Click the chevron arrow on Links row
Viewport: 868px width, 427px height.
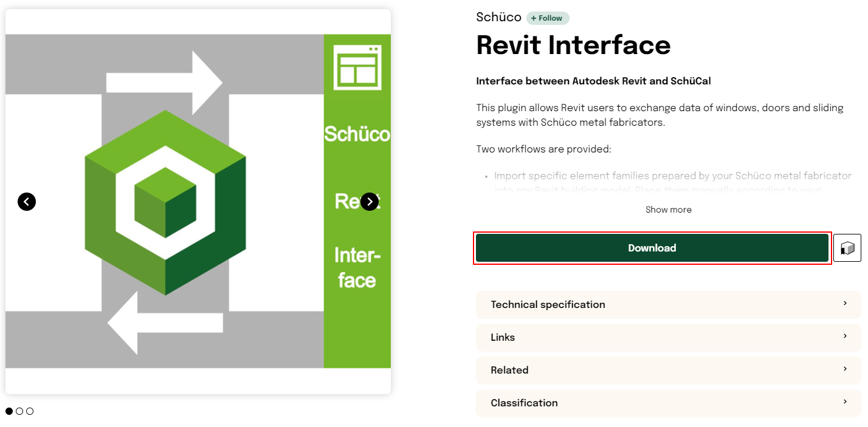(845, 336)
